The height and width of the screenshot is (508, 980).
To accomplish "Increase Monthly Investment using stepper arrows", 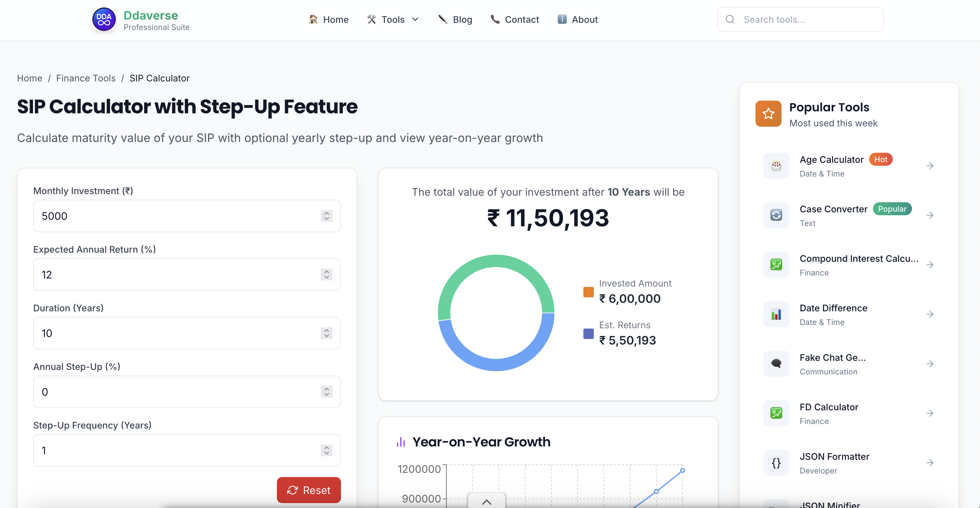I will tap(326, 213).
